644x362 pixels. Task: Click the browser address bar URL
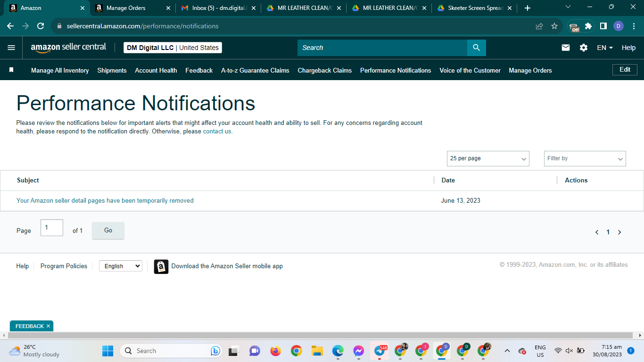pos(142,26)
